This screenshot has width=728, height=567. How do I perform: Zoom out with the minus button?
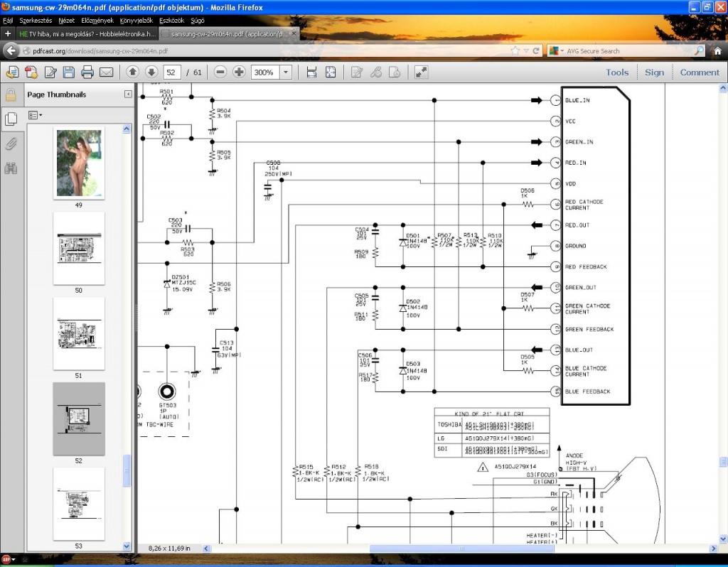click(220, 72)
